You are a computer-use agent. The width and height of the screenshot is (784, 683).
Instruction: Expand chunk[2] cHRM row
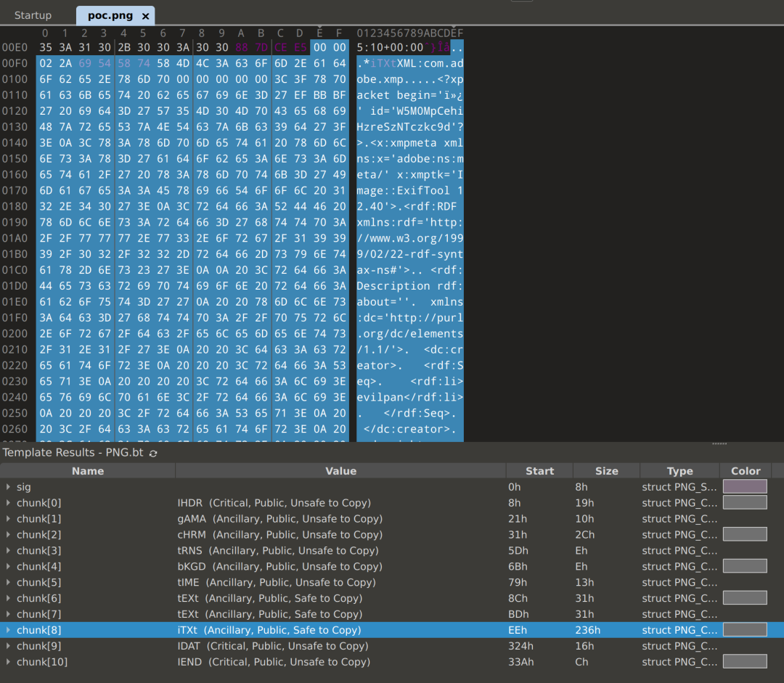click(8, 535)
